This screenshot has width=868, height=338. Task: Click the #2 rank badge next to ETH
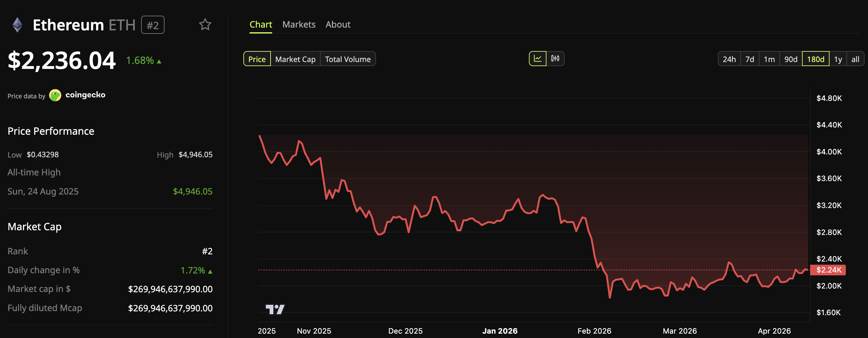(x=153, y=25)
